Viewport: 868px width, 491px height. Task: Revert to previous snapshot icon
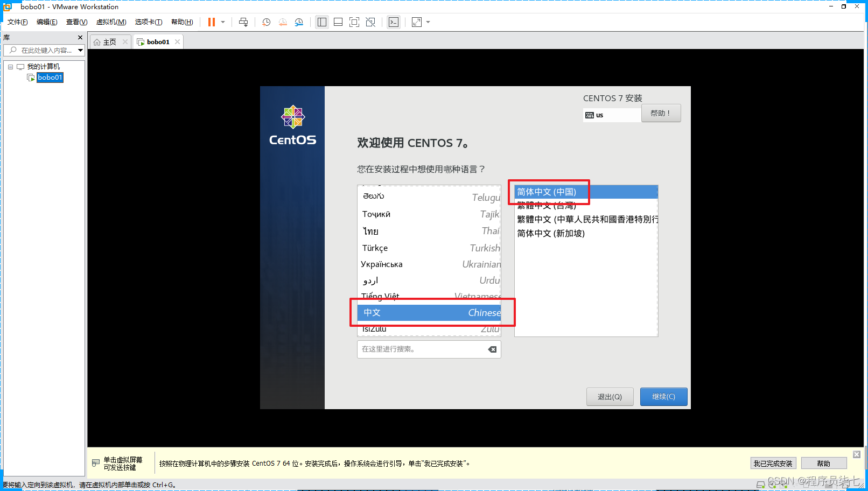click(283, 22)
